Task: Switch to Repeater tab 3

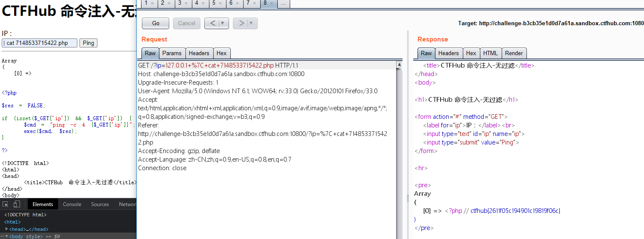Action: [x=180, y=3]
